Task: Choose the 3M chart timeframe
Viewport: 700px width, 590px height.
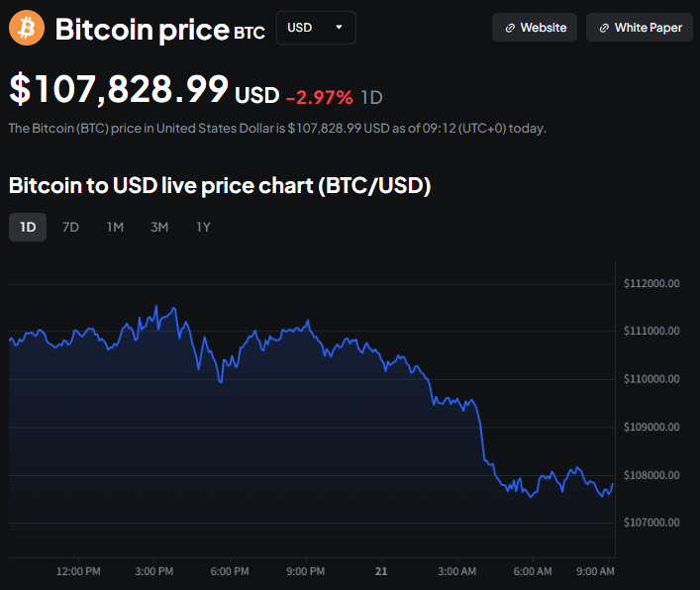Action: tap(159, 227)
